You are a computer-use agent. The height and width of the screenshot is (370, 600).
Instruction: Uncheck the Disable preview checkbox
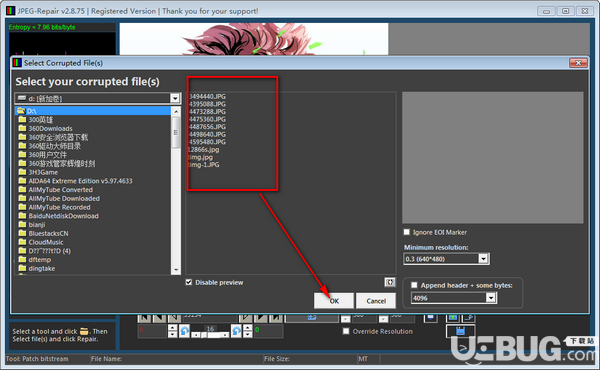189,282
